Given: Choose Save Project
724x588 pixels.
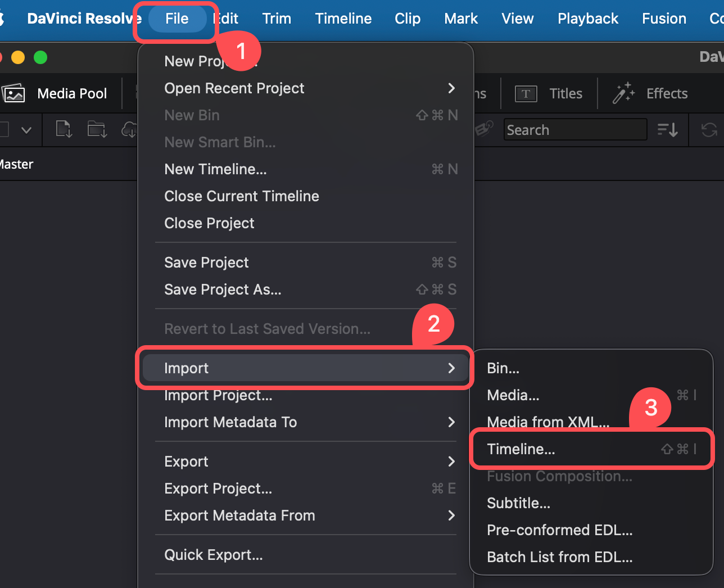Looking at the screenshot, I should pyautogui.click(x=306, y=263).
